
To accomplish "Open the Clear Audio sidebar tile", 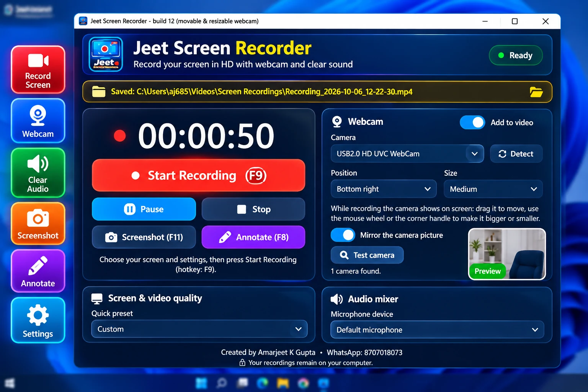I will [x=38, y=173].
